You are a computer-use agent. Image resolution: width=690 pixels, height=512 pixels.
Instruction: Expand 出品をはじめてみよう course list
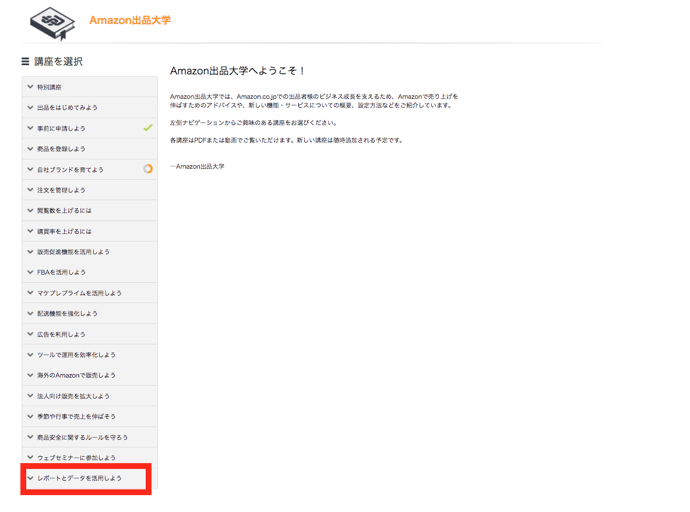click(67, 108)
